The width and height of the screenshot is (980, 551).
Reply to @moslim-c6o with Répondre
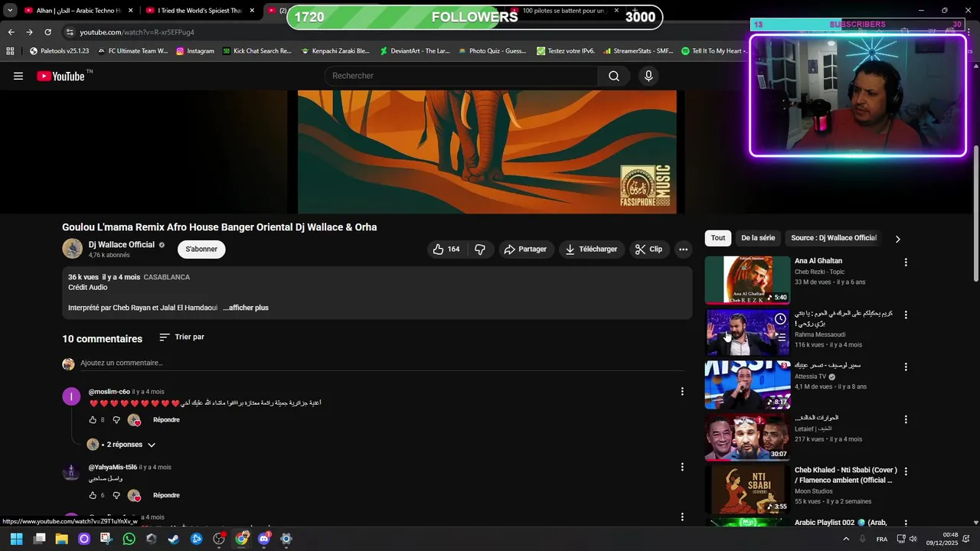pos(166,420)
